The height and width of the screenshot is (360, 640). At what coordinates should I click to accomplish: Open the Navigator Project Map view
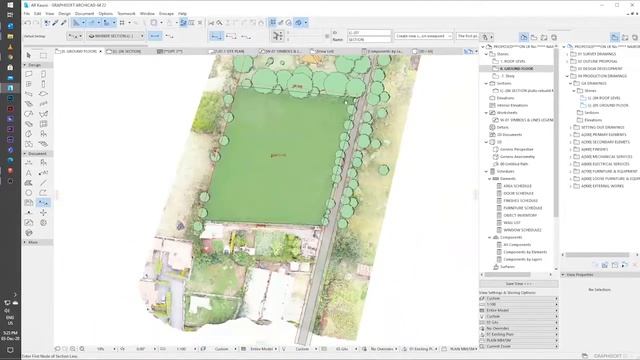click(x=524, y=37)
